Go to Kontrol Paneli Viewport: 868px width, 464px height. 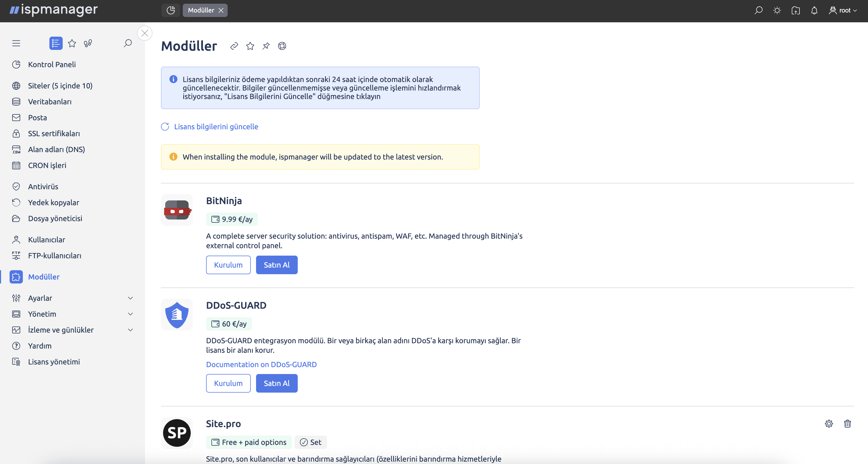pyautogui.click(x=52, y=64)
